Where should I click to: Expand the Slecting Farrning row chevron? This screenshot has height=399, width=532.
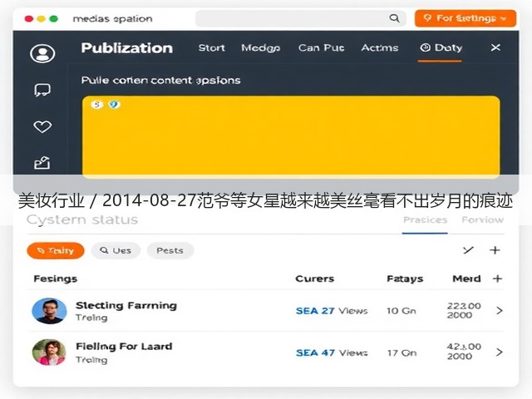[x=499, y=310]
